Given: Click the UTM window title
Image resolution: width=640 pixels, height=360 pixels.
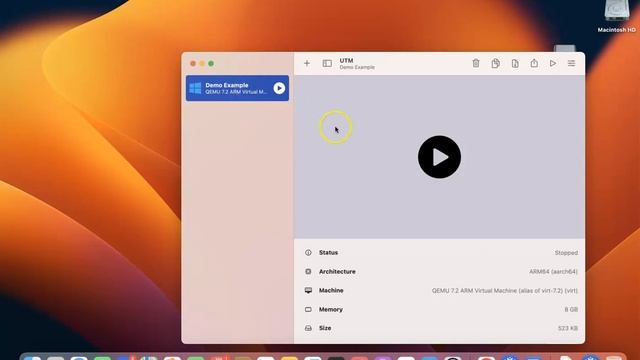Looking at the screenshot, I should tap(347, 60).
